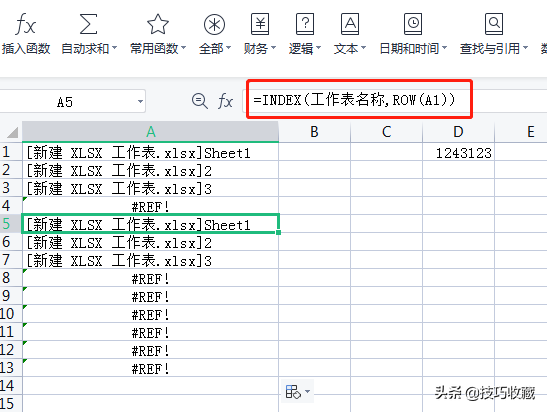Screen dimensions: 547x412
Task: Expand the 全部 dropdown arrow
Action: point(228,48)
